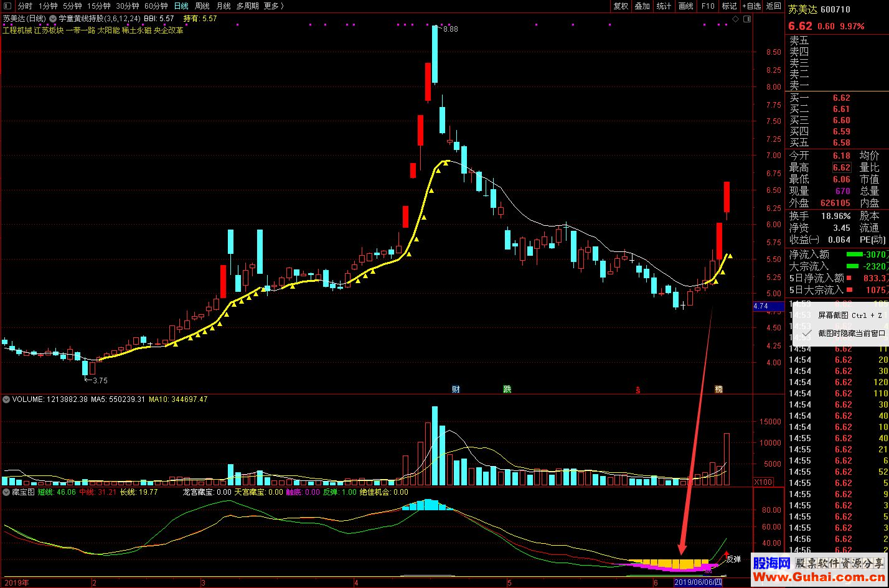889x588 pixels.
Task: Click the 反弹 rebound signal label
Action: [x=734, y=559]
